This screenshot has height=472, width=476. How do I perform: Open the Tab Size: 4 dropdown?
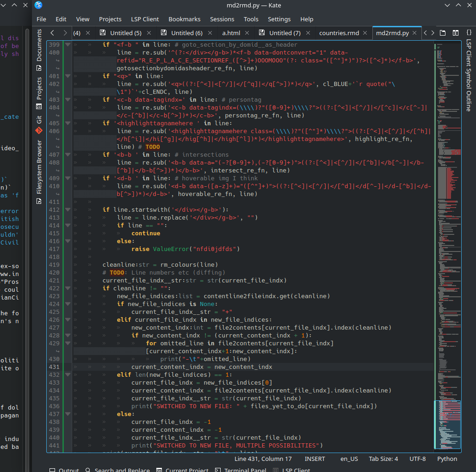[383, 459]
